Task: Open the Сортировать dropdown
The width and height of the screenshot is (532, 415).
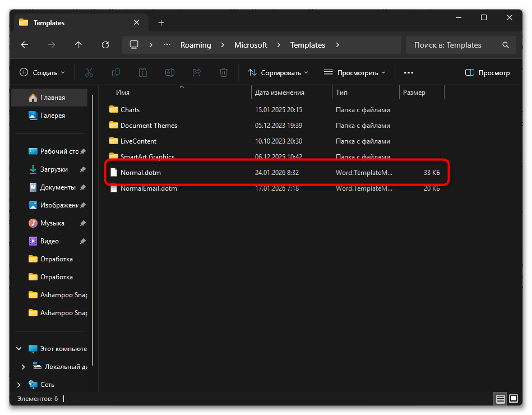Action: [x=278, y=72]
